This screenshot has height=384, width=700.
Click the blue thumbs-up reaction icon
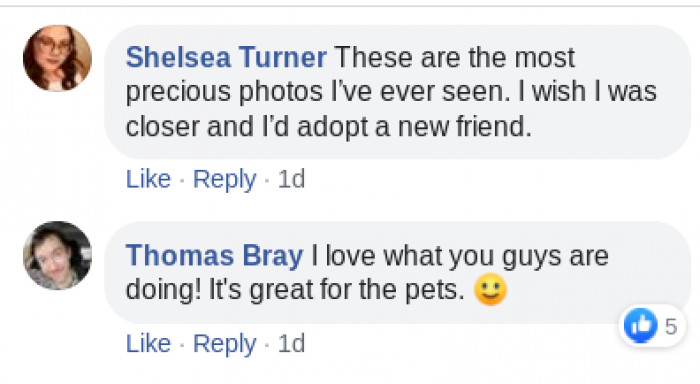pyautogui.click(x=641, y=326)
